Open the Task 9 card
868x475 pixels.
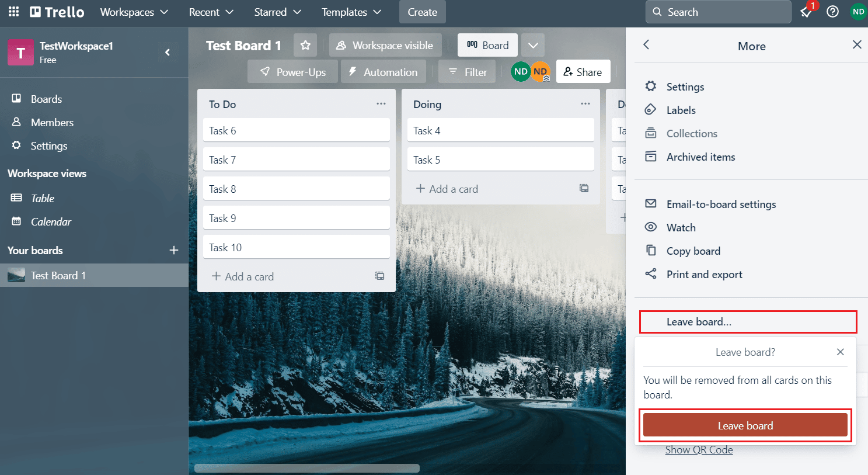click(297, 218)
